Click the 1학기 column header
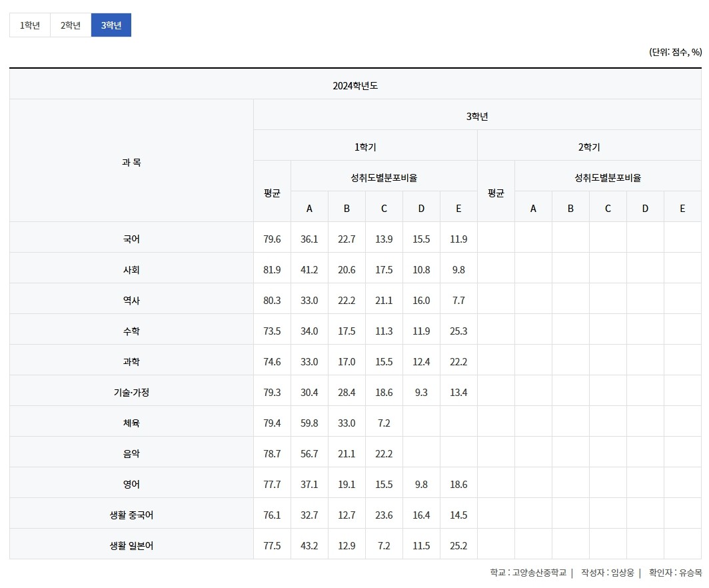This screenshot has width=709, height=588. pyautogui.click(x=365, y=147)
